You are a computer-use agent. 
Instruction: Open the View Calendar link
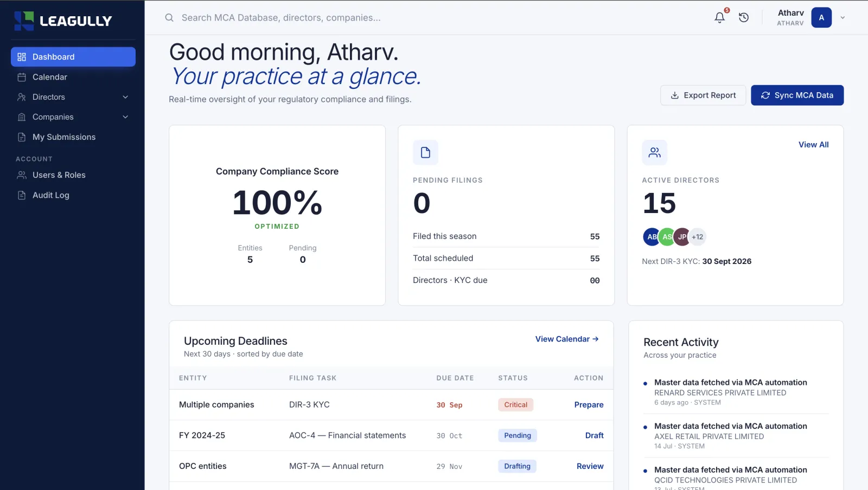point(567,339)
